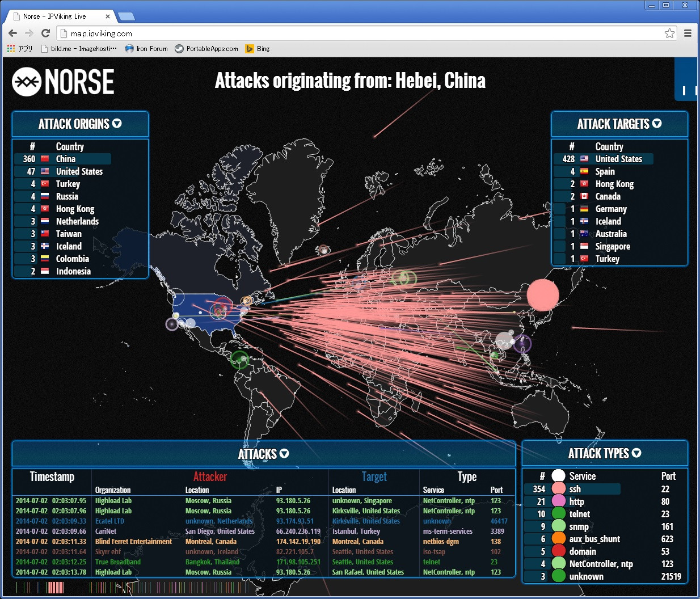This screenshot has width=700, height=599.
Task: Open the Iron Forum bookmark
Action: 146,49
